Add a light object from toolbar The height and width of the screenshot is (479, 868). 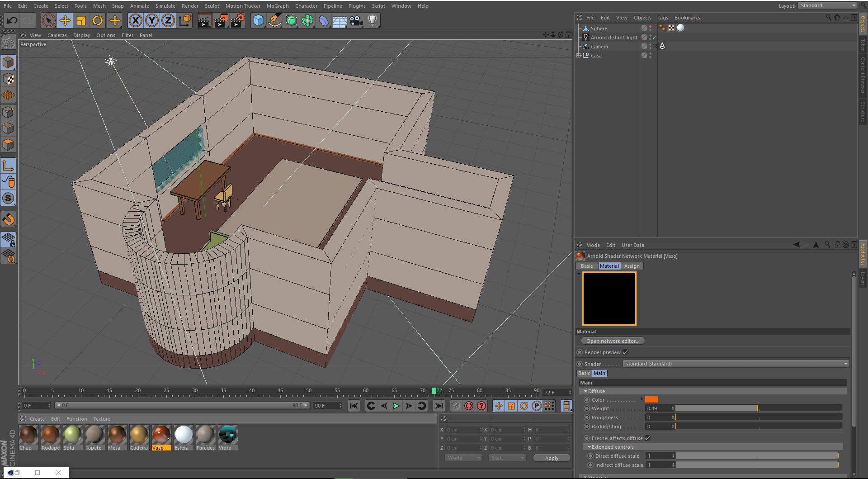pos(372,20)
